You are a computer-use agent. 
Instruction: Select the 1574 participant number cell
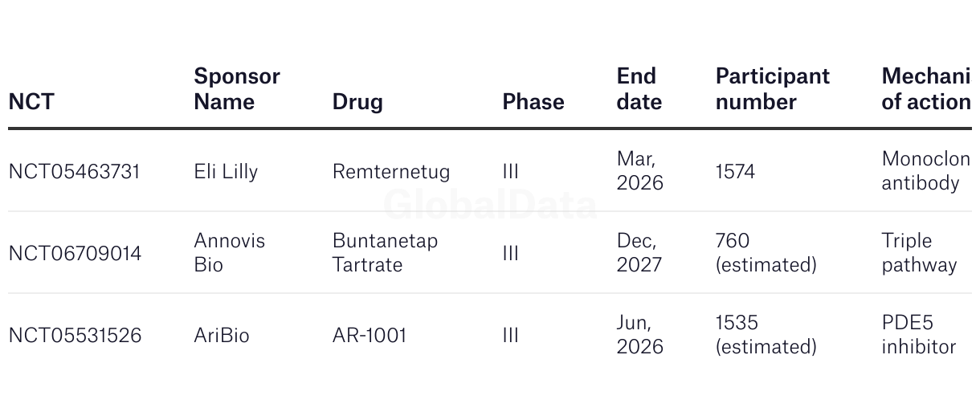735,172
